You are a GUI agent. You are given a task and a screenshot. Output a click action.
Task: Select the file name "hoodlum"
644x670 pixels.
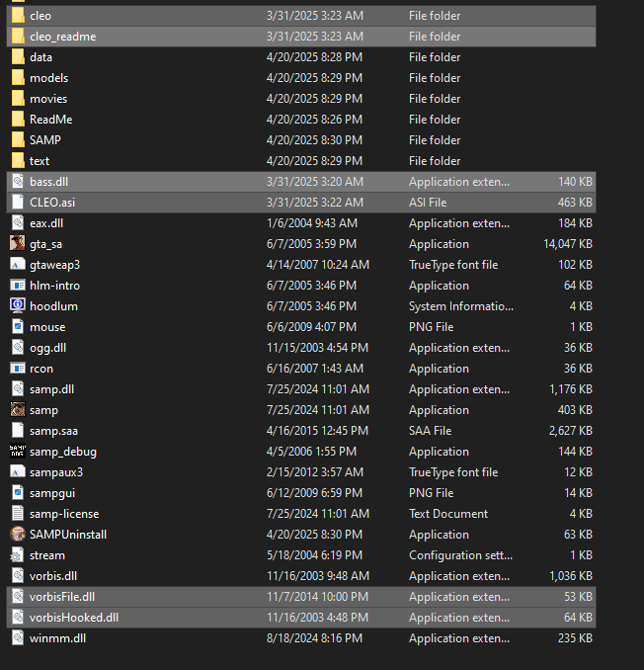tap(53, 306)
